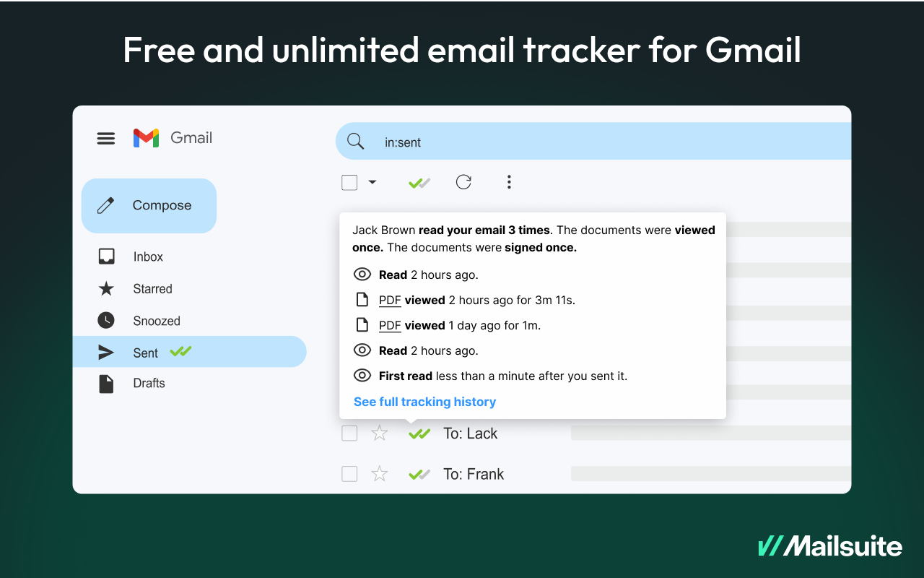Click the green double checkmark next to Sent
924x578 pixels.
point(180,351)
